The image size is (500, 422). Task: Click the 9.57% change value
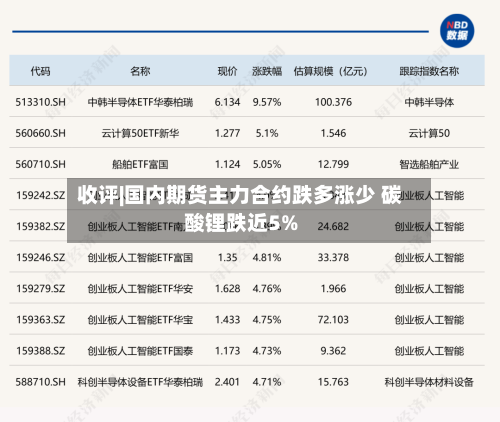coord(267,102)
